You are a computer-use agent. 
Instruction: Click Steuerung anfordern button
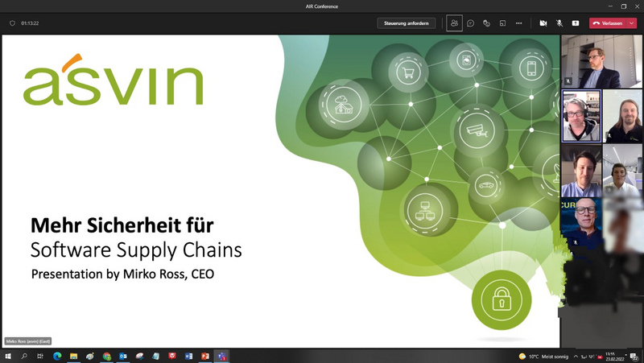[x=407, y=23]
